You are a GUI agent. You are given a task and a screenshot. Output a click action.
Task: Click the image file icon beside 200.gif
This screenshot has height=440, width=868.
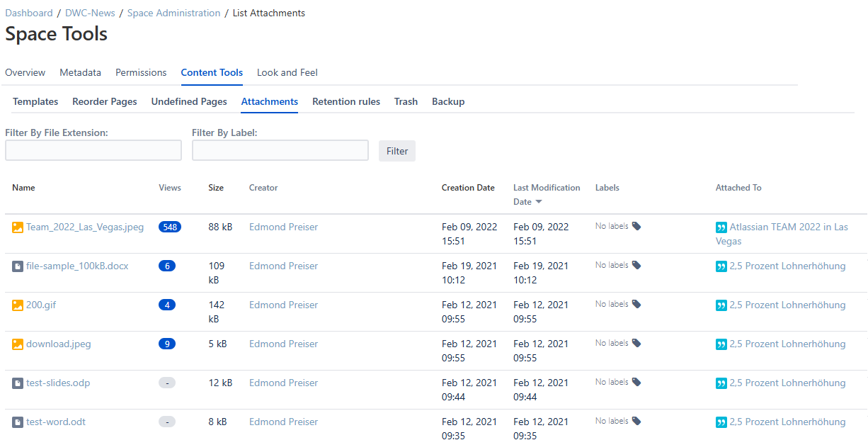tap(18, 305)
